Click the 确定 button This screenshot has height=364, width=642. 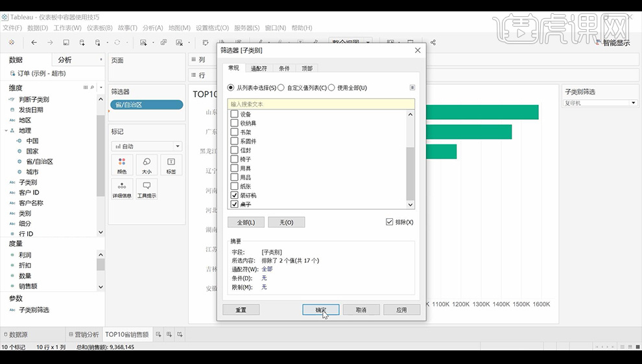click(321, 310)
